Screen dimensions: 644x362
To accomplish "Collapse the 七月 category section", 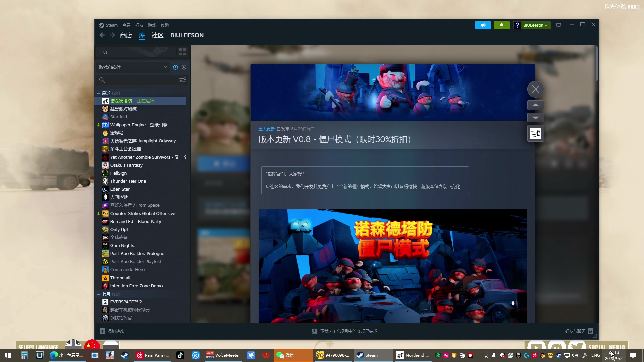I will [99, 294].
